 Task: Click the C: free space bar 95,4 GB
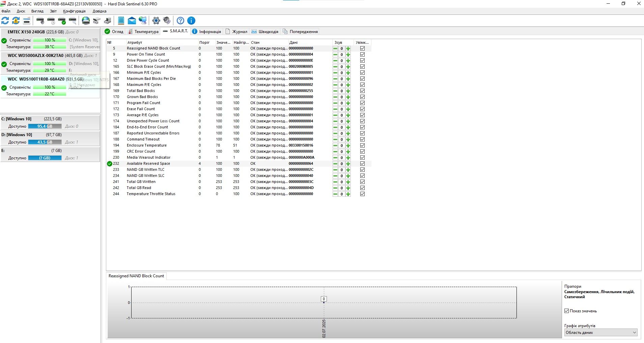click(45, 126)
